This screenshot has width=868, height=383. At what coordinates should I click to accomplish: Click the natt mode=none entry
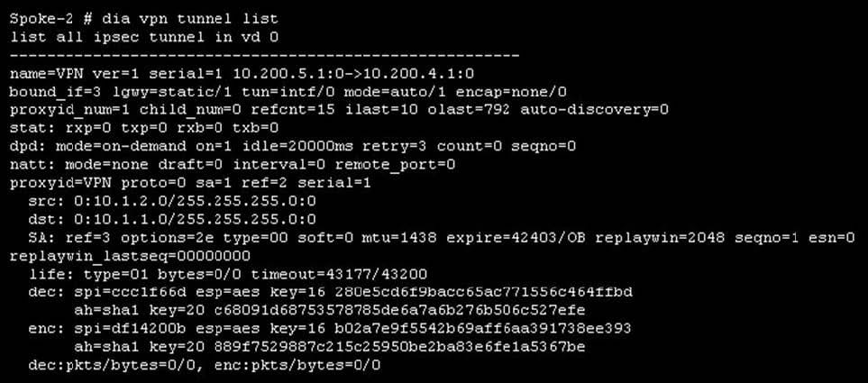(x=78, y=165)
